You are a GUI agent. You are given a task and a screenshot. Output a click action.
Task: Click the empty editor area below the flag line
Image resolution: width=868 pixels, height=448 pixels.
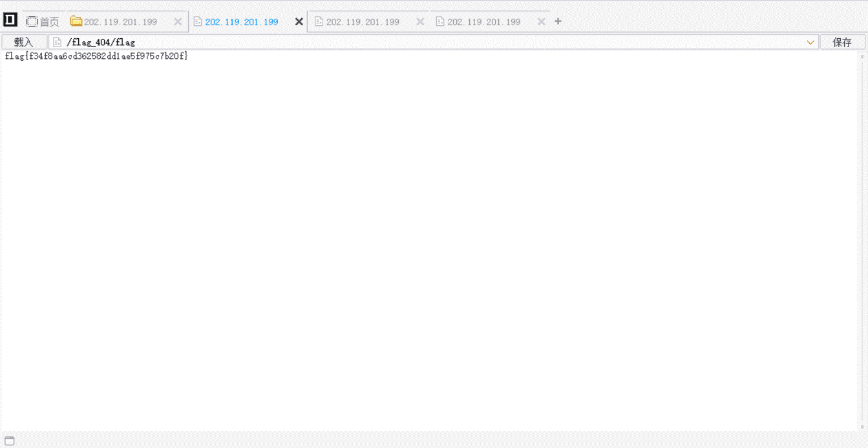point(429,246)
